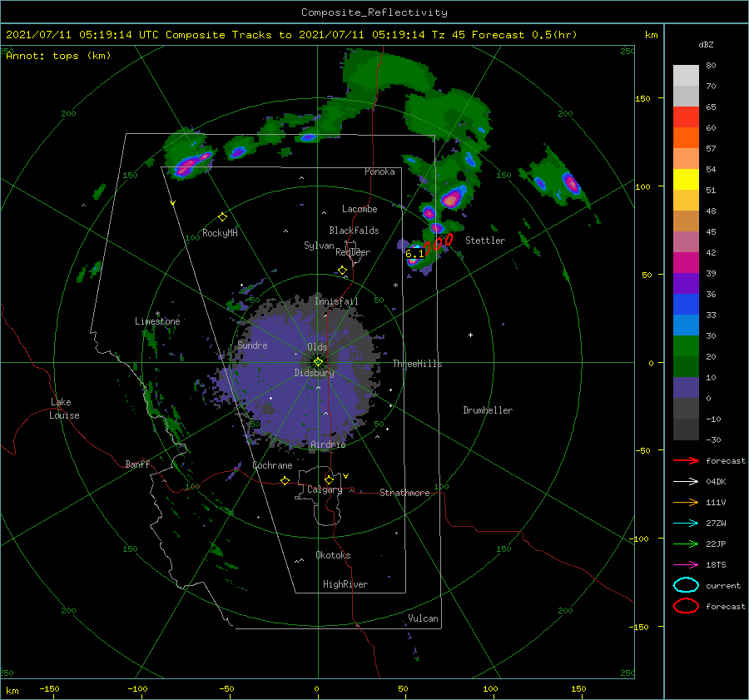The height and width of the screenshot is (700, 749).
Task: Click the green 30 dBZ color swatch
Action: point(686,346)
